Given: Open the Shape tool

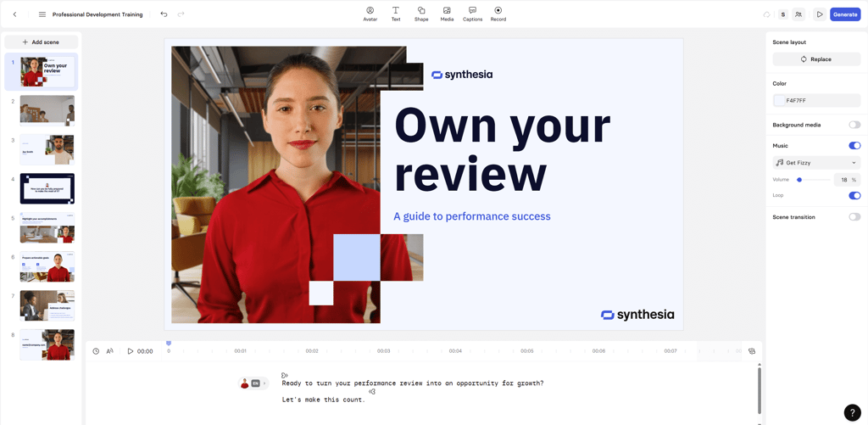Looking at the screenshot, I should click(421, 14).
